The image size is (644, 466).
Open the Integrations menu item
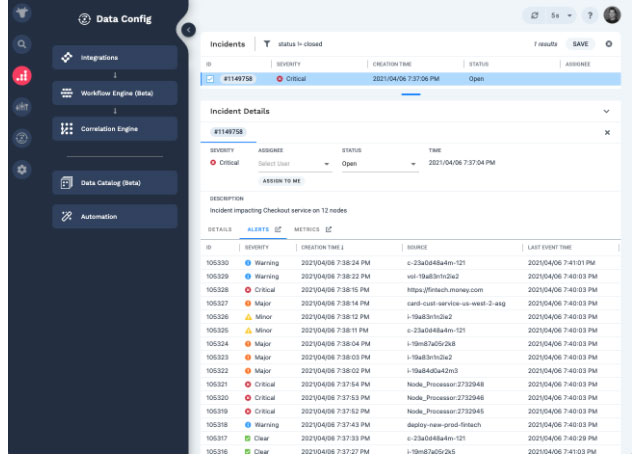[x=115, y=57]
